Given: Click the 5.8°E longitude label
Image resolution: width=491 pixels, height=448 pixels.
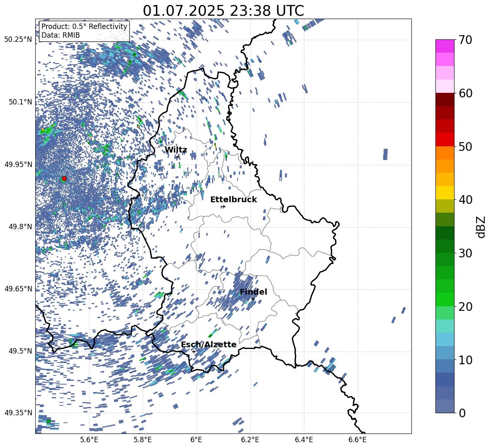Looking at the screenshot, I should click(143, 440).
